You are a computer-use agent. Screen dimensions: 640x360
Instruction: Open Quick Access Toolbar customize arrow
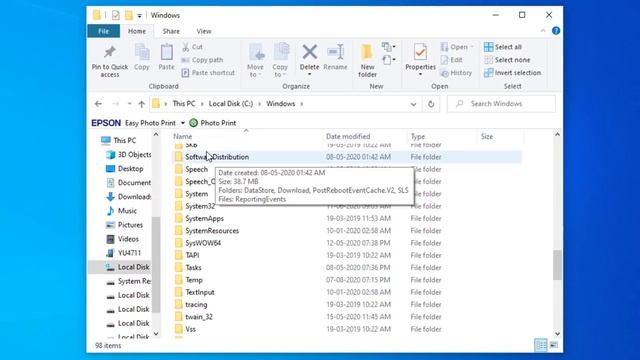pyautogui.click(x=139, y=16)
